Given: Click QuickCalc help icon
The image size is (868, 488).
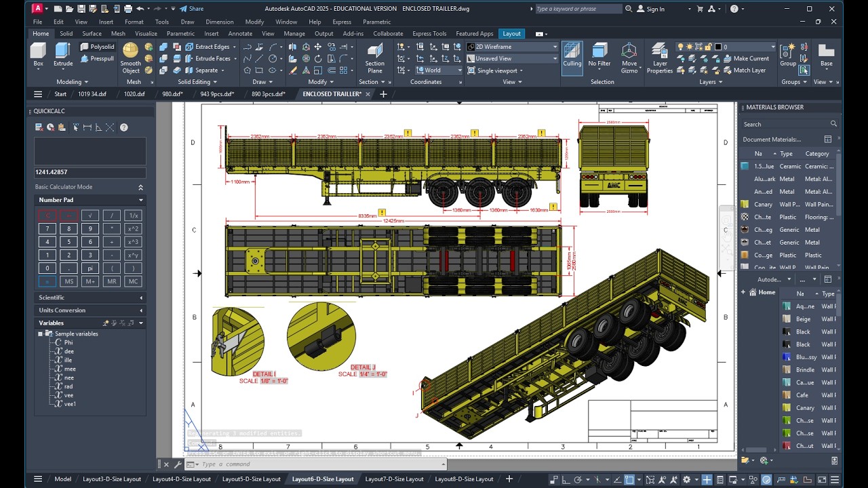Looking at the screenshot, I should click(x=124, y=127).
